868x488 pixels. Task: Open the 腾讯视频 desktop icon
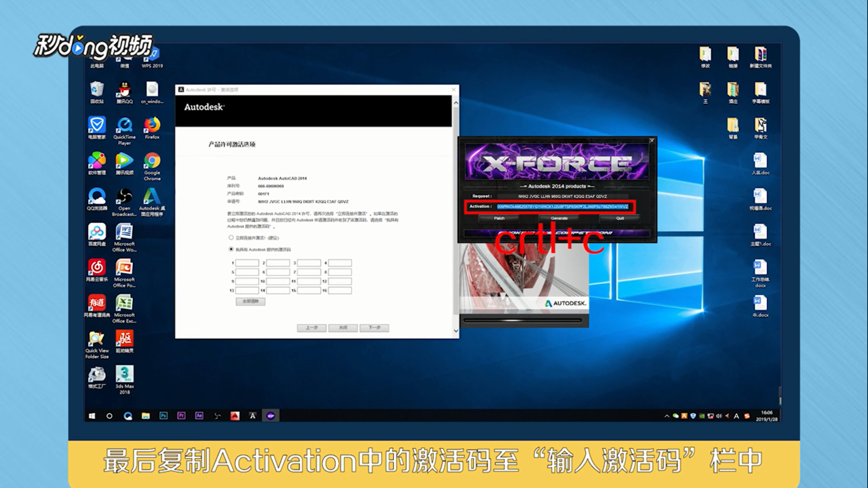(x=124, y=163)
